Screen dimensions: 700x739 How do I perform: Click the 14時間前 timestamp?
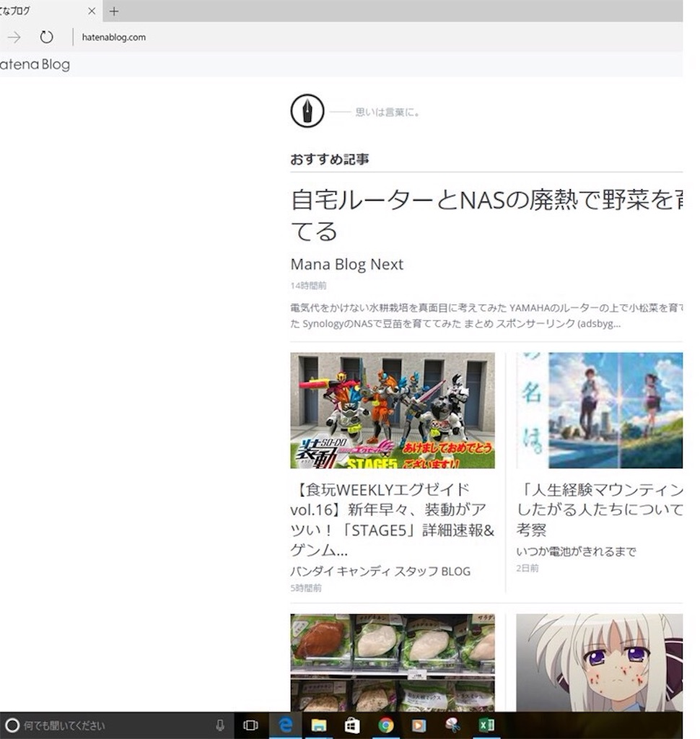click(308, 286)
